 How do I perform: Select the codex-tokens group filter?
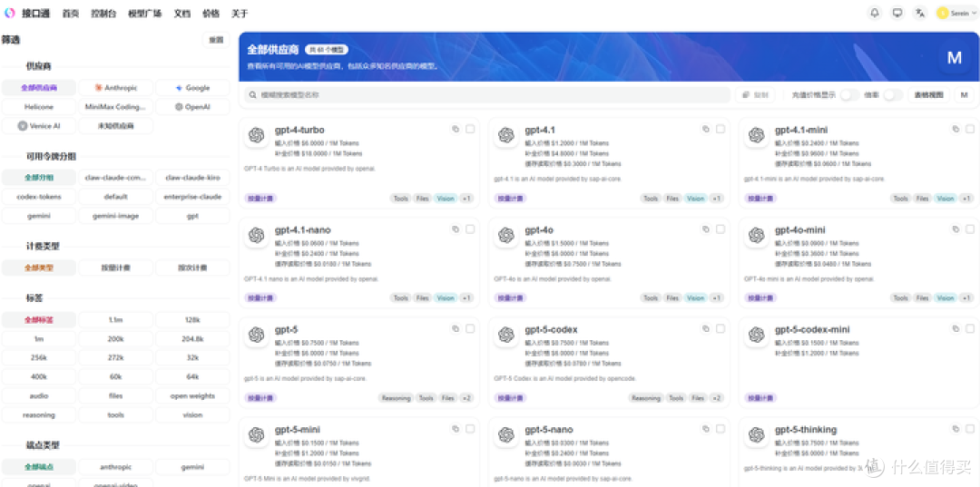tap(39, 196)
